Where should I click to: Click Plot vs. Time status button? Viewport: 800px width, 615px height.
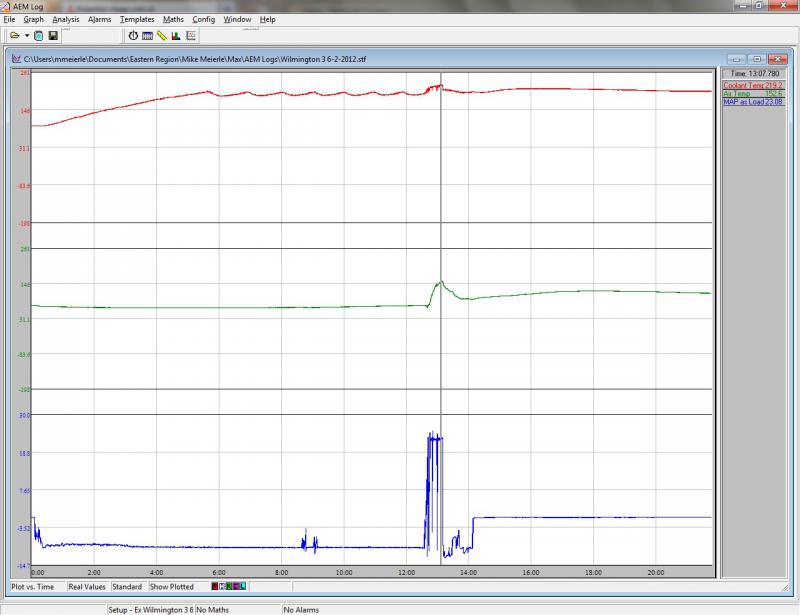click(32, 587)
